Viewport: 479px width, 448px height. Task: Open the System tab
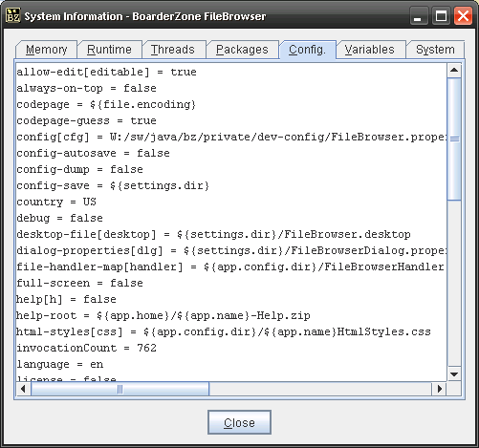click(435, 50)
